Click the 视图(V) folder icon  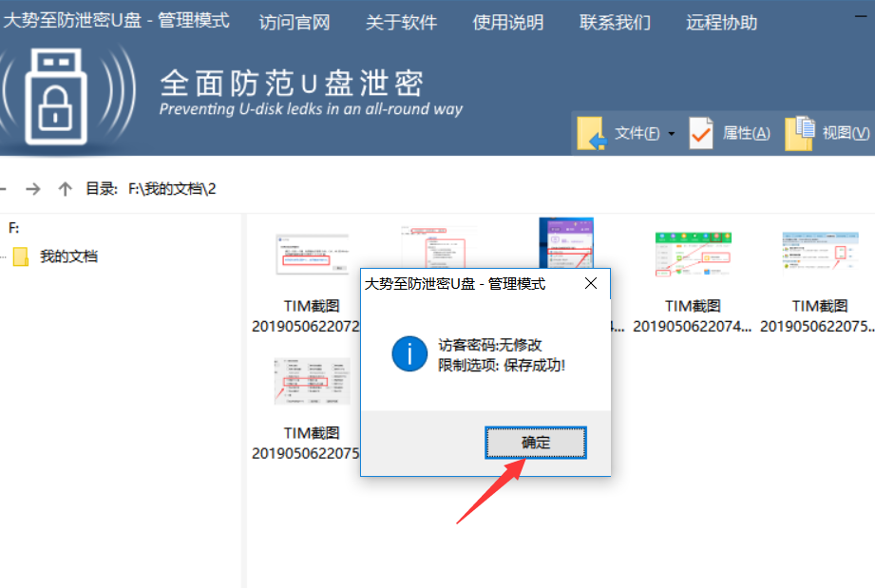point(800,133)
